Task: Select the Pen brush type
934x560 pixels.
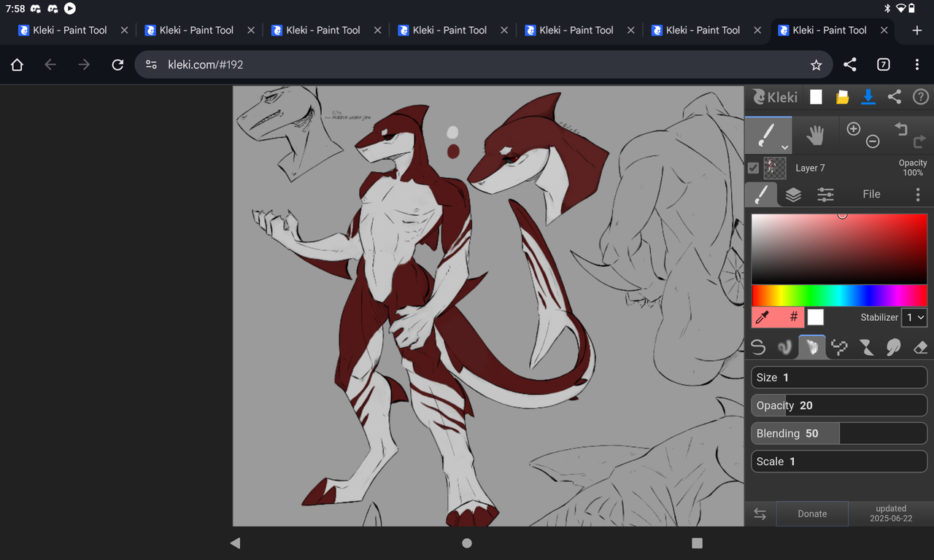Action: tap(759, 347)
